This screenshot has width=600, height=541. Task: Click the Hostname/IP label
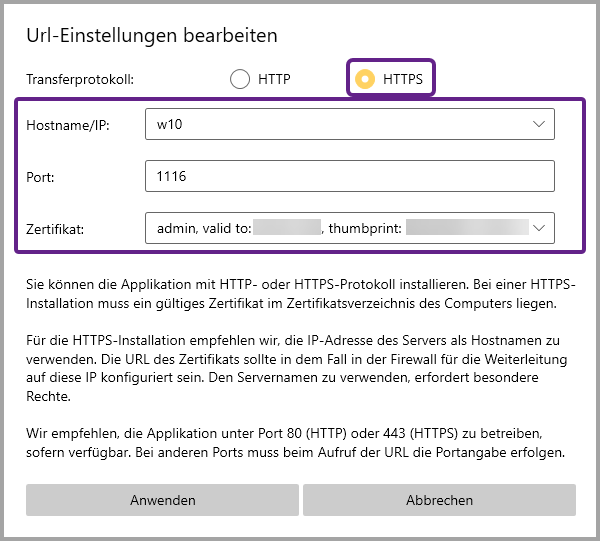68,125
